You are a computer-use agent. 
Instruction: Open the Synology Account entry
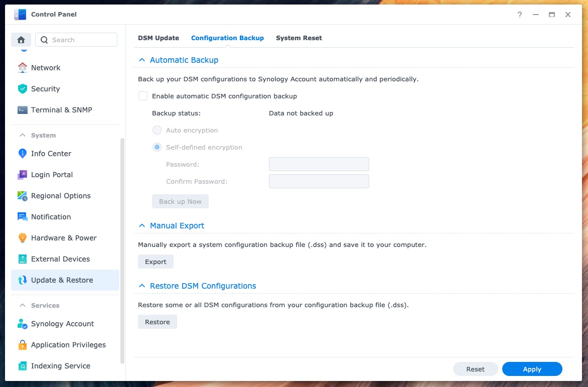click(x=65, y=324)
